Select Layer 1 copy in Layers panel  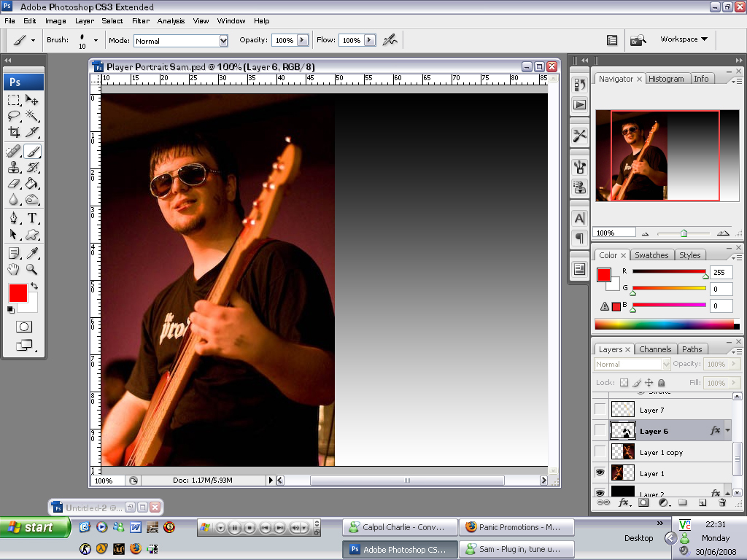point(661,452)
